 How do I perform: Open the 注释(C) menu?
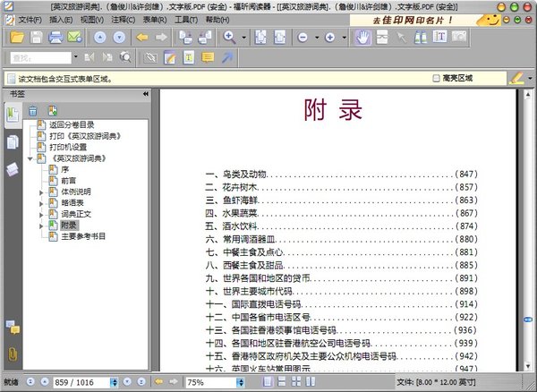point(124,20)
